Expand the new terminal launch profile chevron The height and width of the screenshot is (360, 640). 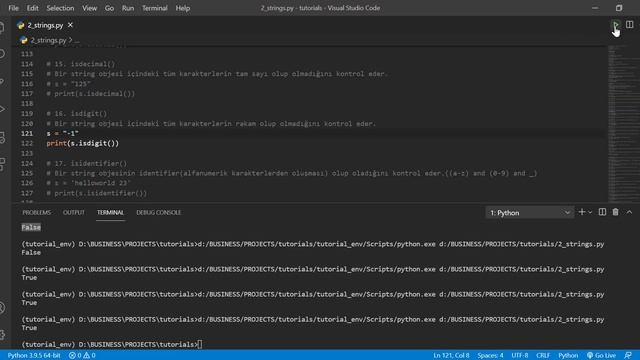tap(590, 213)
